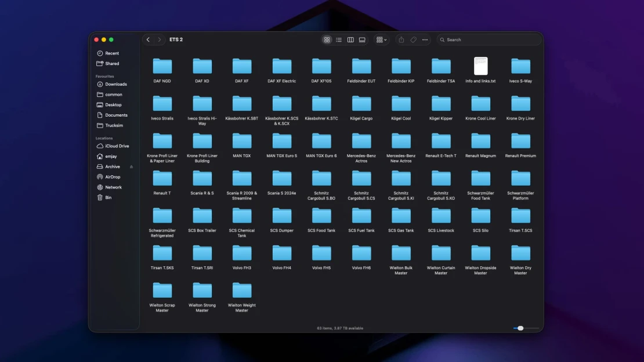
Task: Select the Schwarzmüller Food Tank folder
Action: pos(480,178)
